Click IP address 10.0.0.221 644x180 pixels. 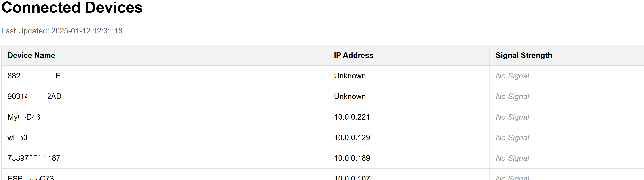click(352, 117)
